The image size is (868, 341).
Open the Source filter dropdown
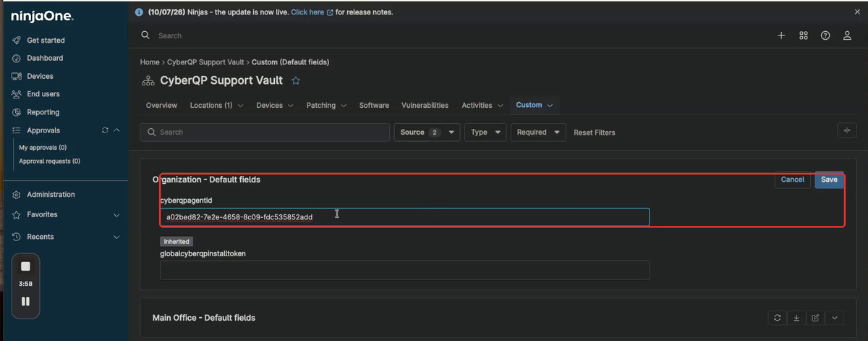click(x=427, y=132)
